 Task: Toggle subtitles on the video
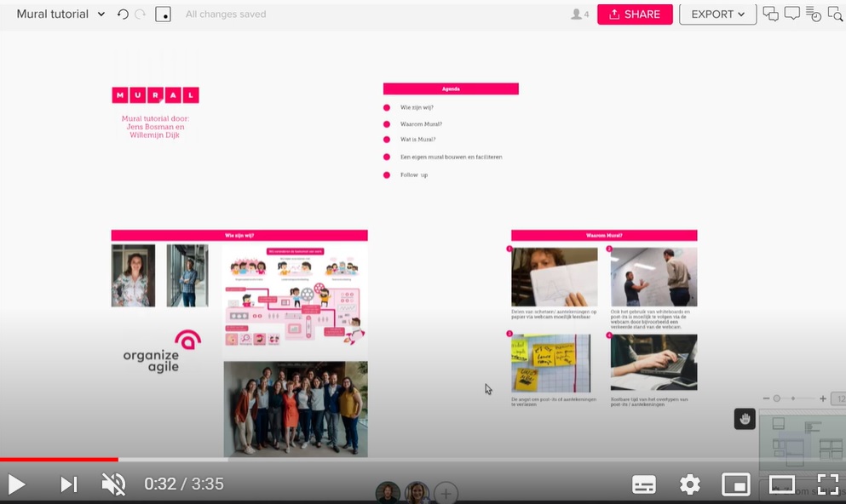pyautogui.click(x=644, y=484)
